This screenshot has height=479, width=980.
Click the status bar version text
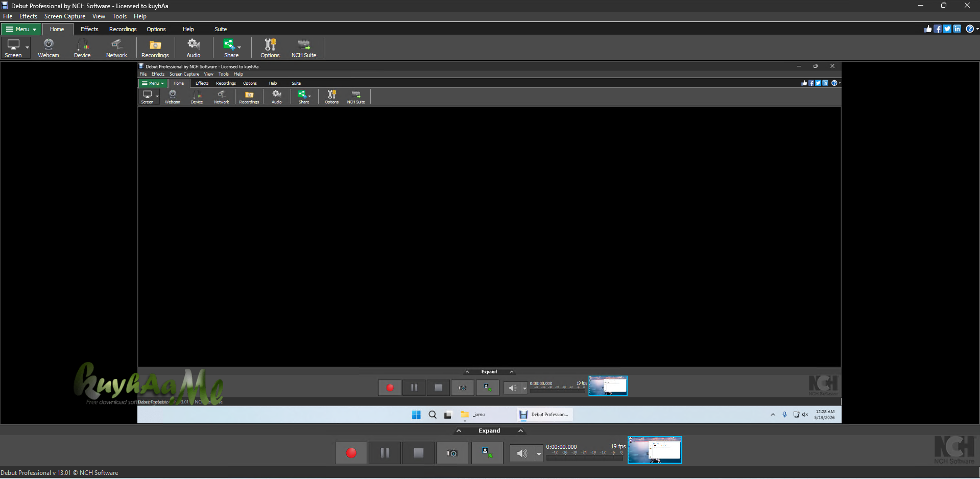click(x=59, y=473)
